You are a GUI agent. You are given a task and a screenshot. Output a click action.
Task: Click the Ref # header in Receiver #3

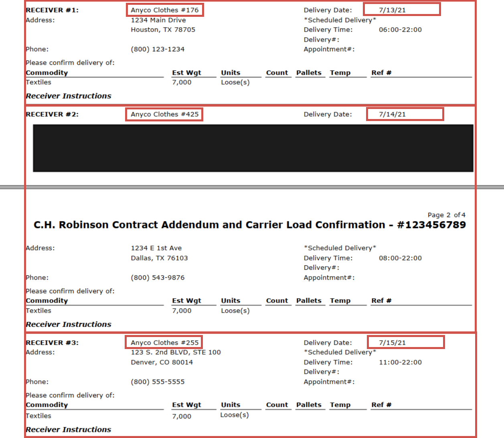(x=381, y=405)
